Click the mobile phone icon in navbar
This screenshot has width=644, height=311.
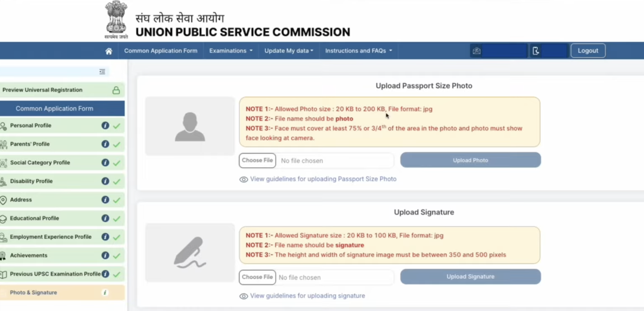(x=536, y=51)
